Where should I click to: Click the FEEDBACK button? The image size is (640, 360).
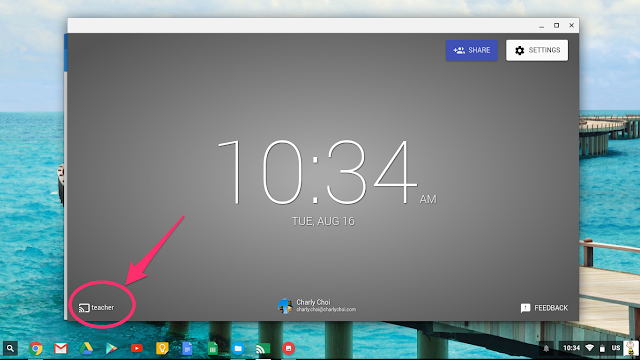[x=544, y=308]
